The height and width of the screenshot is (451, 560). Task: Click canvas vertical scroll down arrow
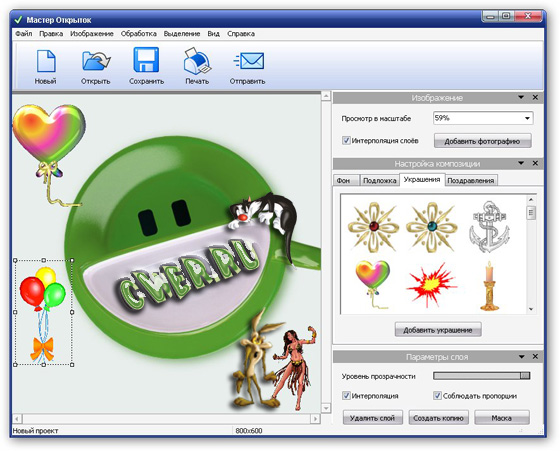326,407
